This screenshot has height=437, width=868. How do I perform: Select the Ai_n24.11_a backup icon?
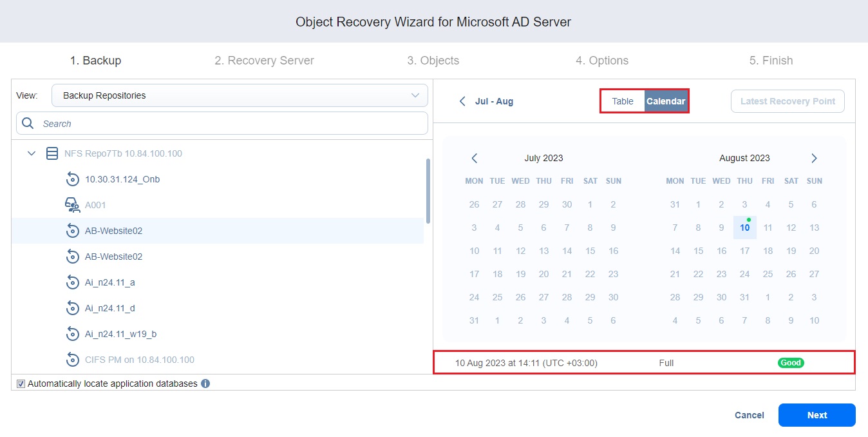coord(73,282)
